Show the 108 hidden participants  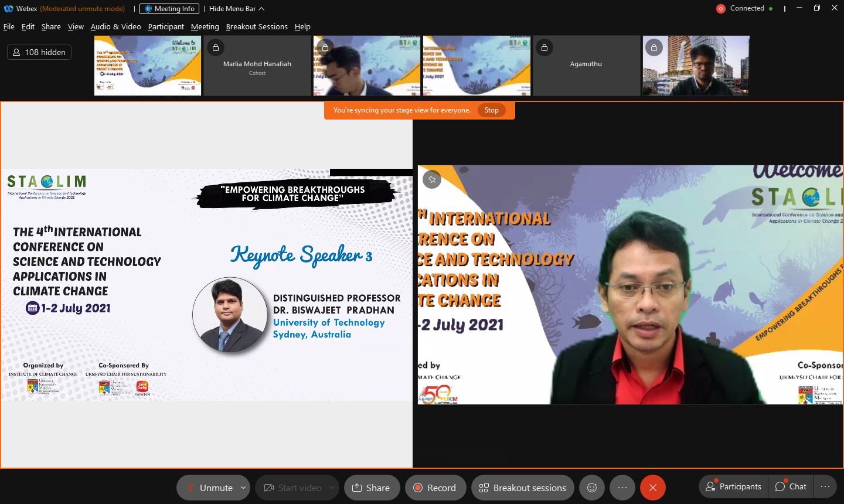tap(39, 52)
